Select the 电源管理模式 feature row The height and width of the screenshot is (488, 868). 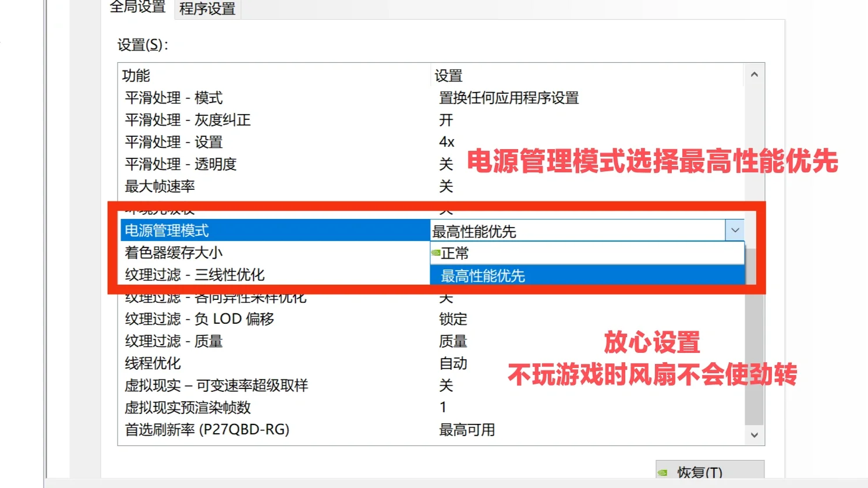tap(275, 231)
